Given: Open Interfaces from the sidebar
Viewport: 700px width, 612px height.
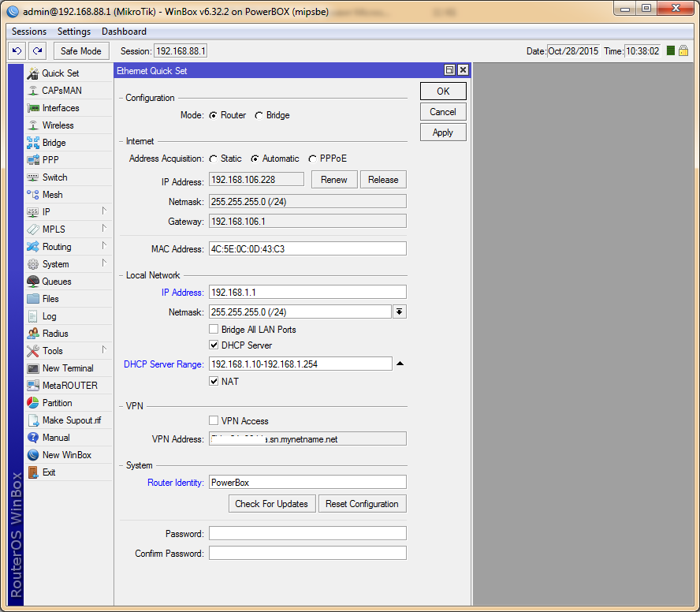Looking at the screenshot, I should point(33,108).
